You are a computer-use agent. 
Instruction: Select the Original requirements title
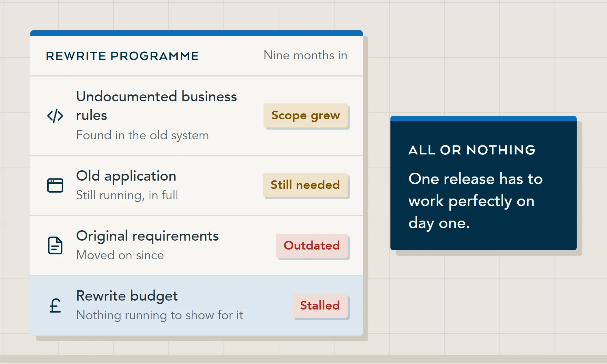coord(148,236)
